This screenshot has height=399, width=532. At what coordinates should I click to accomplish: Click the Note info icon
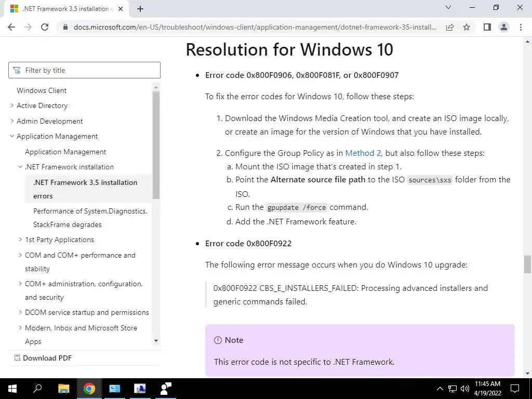218,340
